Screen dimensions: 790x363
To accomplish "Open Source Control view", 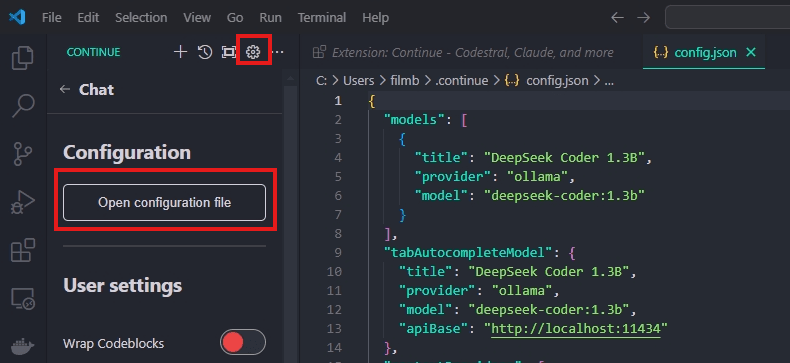I will tap(23, 154).
